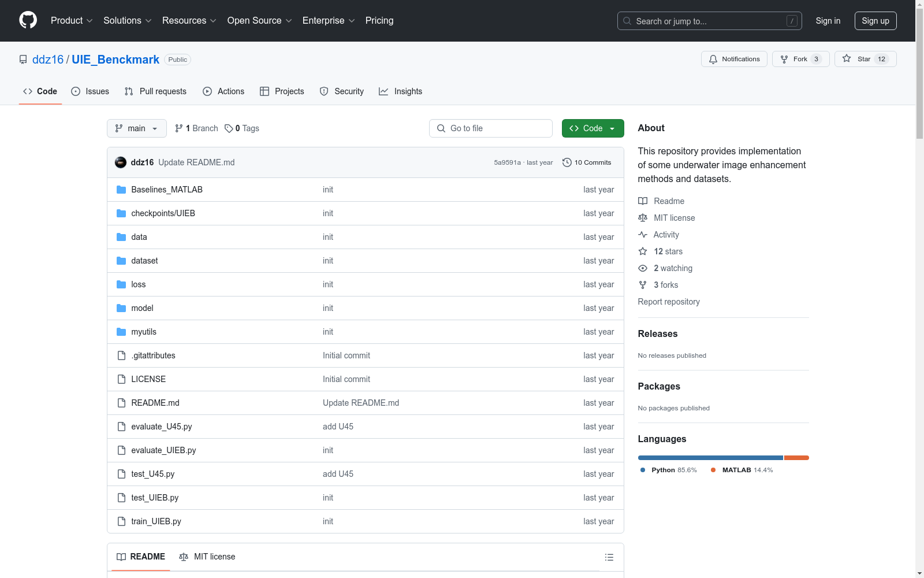Select the checkpoints/UIEB folder icon

(121, 213)
